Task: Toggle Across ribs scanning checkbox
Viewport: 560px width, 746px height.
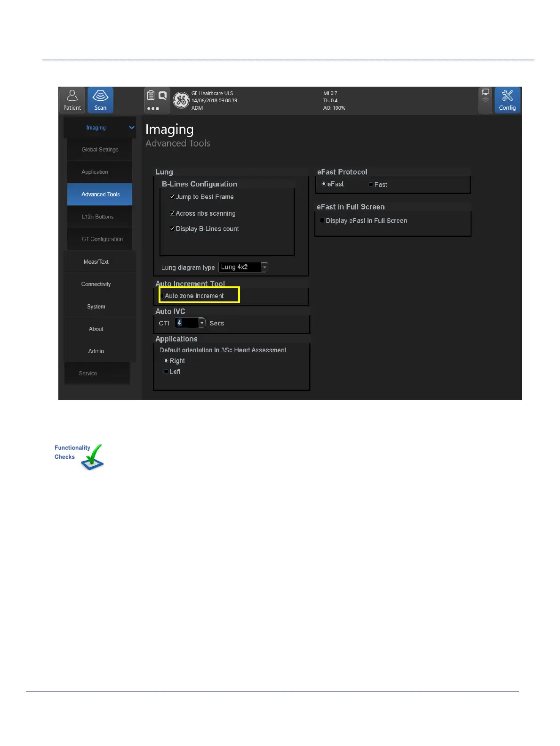Action: click(x=172, y=213)
